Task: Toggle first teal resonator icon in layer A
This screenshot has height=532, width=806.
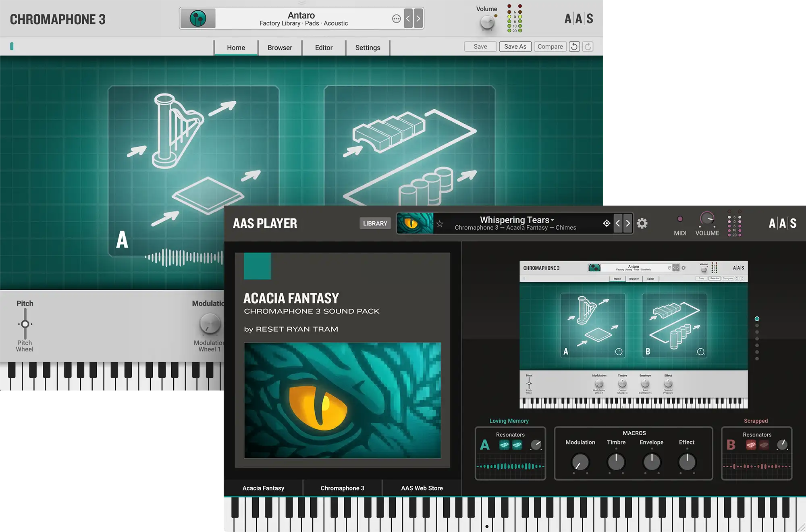Action: (504, 445)
